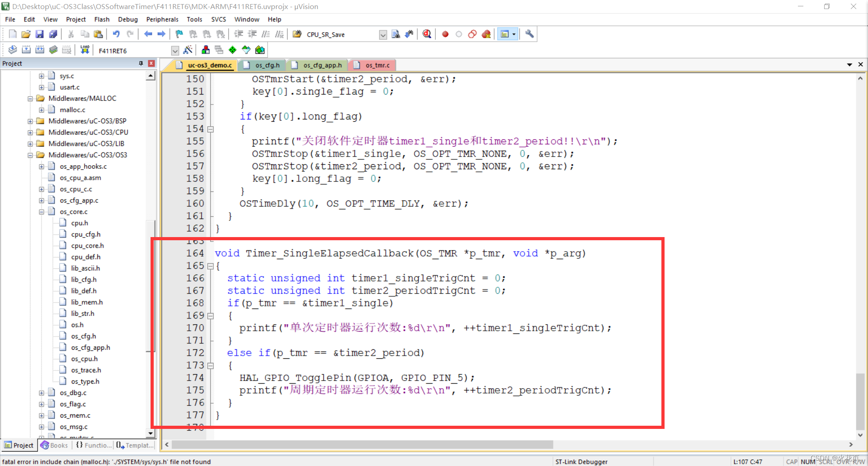
Task: Comment out the selected lines
Action: (266, 34)
